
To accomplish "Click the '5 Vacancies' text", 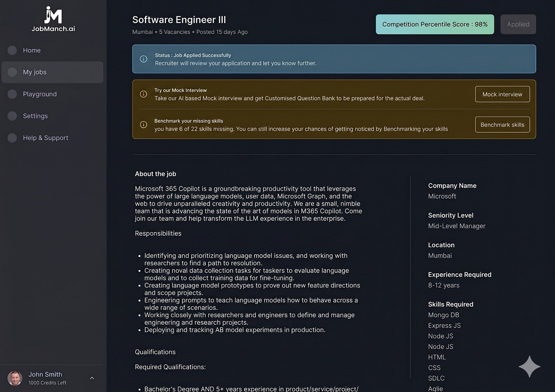I will pos(174,32).
